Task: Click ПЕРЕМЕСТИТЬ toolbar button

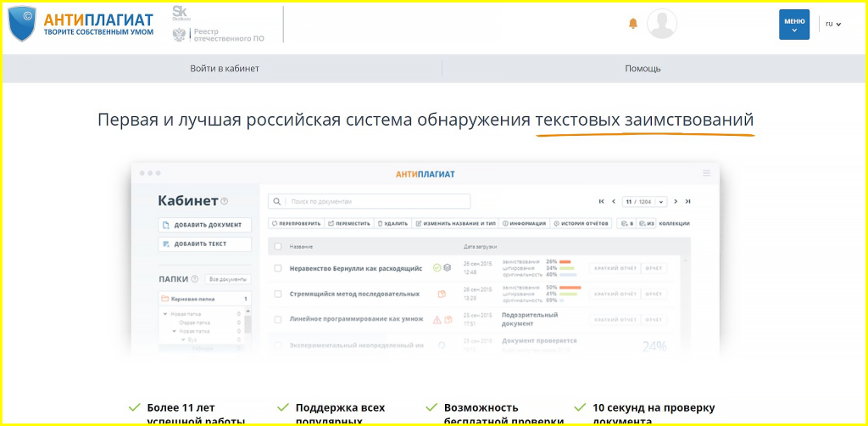Action: 348,224
